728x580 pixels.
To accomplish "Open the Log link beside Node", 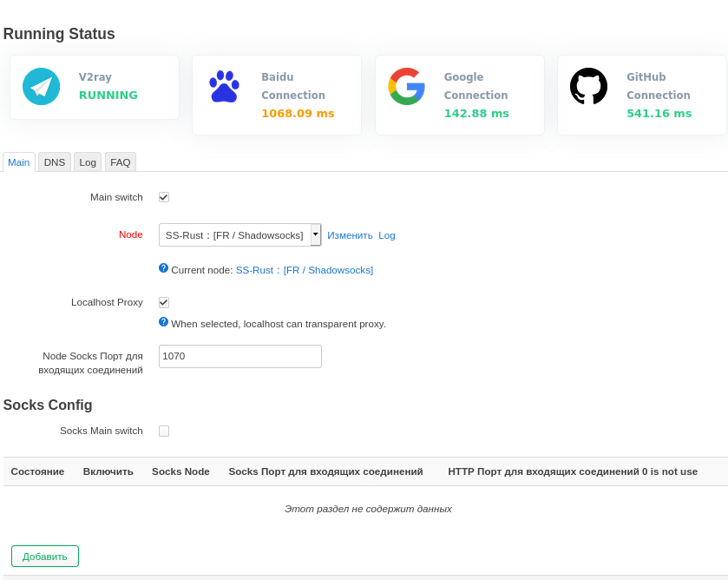I will (x=387, y=235).
